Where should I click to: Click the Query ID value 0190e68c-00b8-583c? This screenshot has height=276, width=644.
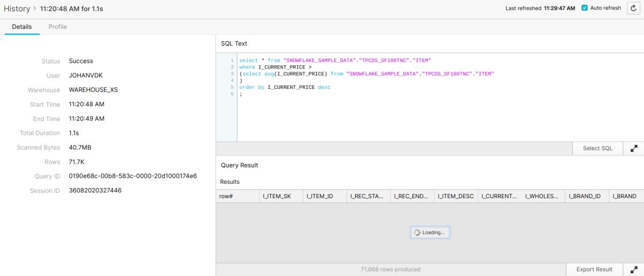133,176
